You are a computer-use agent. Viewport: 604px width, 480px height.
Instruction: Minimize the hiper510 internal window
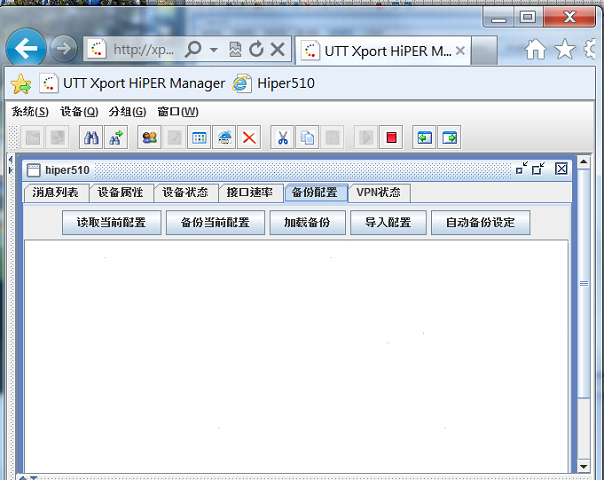pyautogui.click(x=522, y=168)
